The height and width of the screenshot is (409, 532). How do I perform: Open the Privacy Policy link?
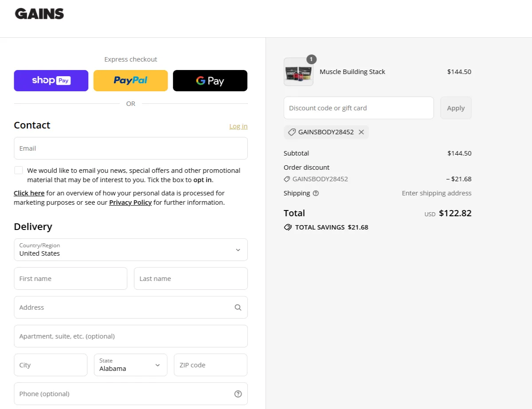click(130, 203)
